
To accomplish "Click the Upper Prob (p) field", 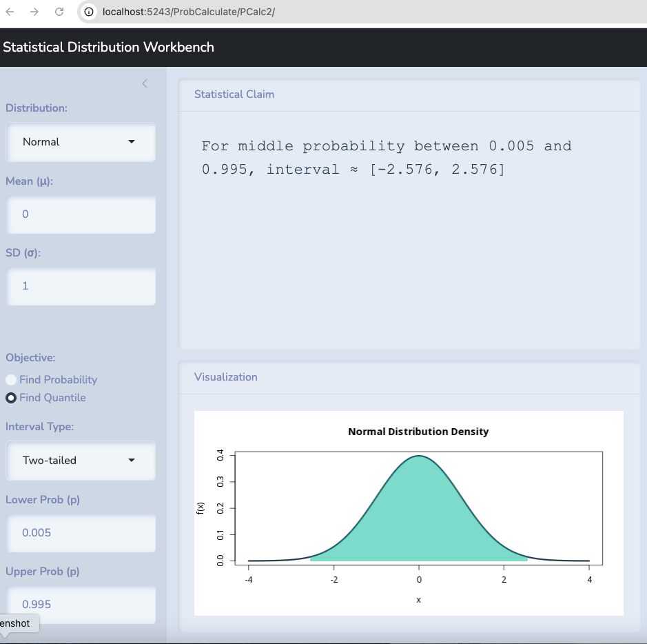I will point(81,605).
